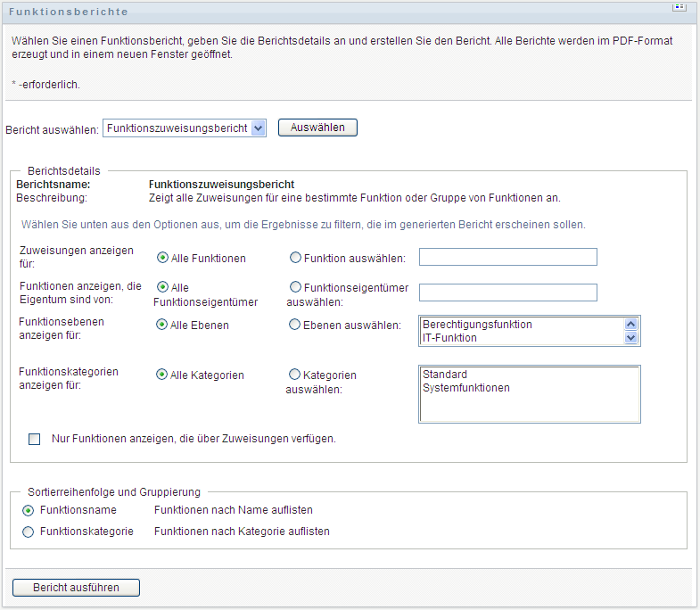The height and width of the screenshot is (610, 700).
Task: Enable Nur Funktionen anzeigen checkbox
Action: pyautogui.click(x=35, y=440)
